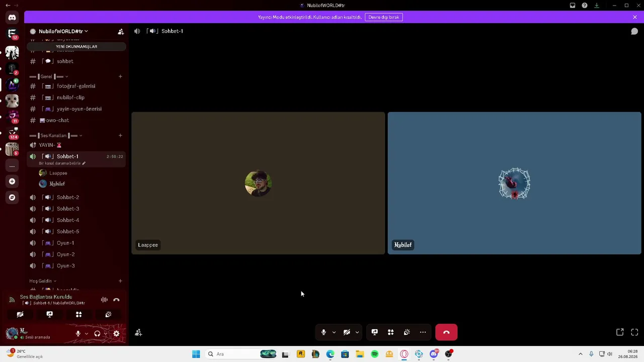This screenshot has width=644, height=362.
Task: Open the Windows Start menu
Action: [x=196, y=354]
